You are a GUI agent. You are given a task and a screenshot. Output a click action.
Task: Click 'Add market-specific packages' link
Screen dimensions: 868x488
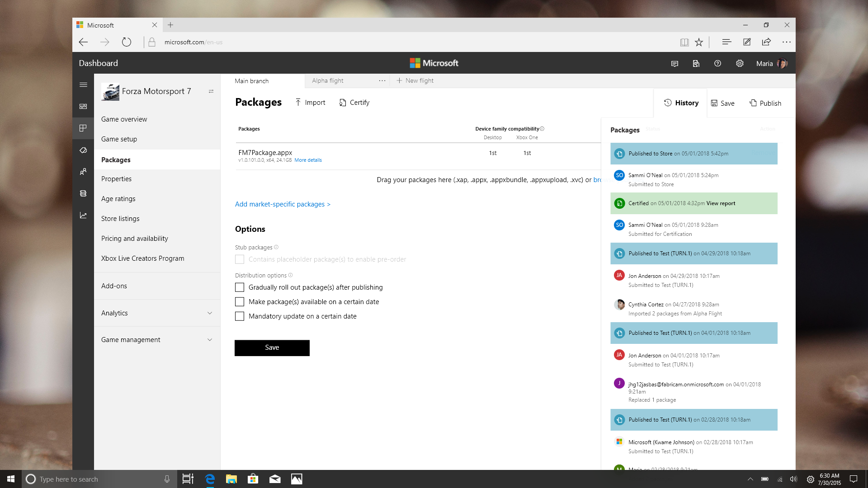click(283, 204)
